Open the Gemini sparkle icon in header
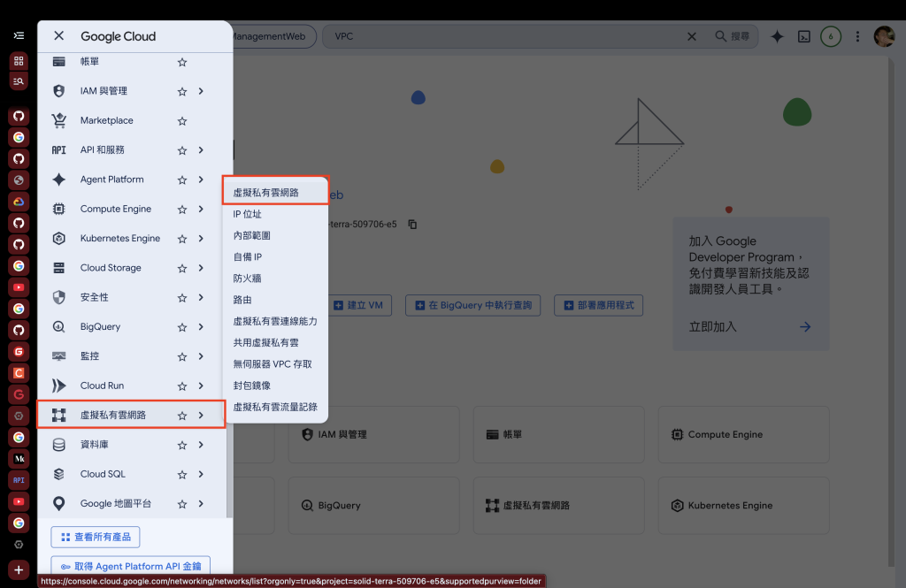906x588 pixels. (777, 36)
